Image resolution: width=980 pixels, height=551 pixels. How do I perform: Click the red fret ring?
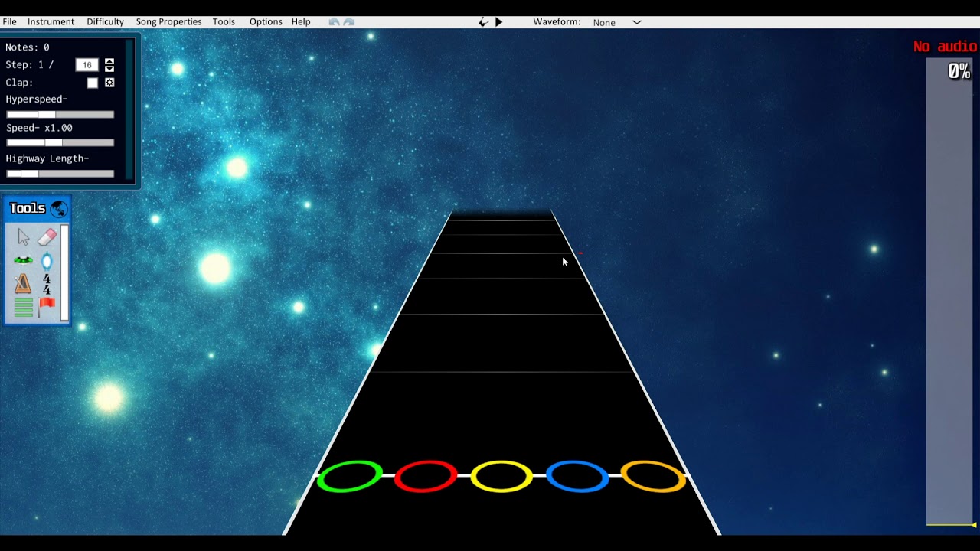pyautogui.click(x=426, y=476)
